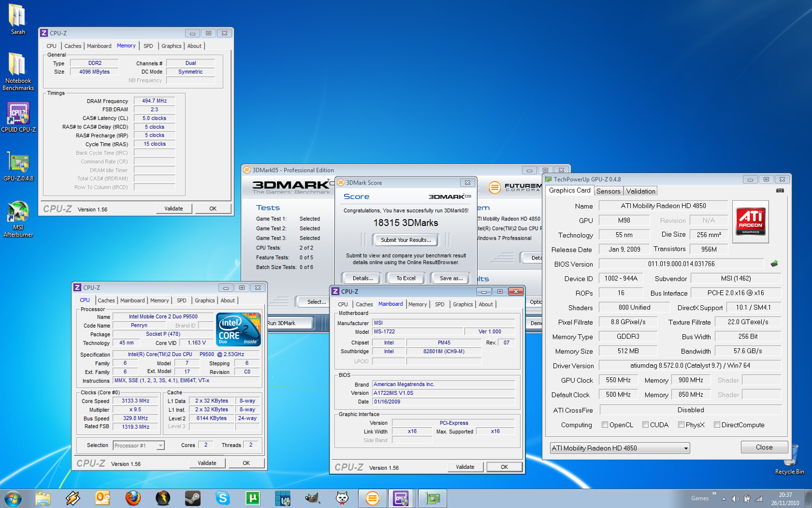Screen dimensions: 812x508
Task: Switch to the Validation tab in GPU-Z
Action: tap(640, 191)
